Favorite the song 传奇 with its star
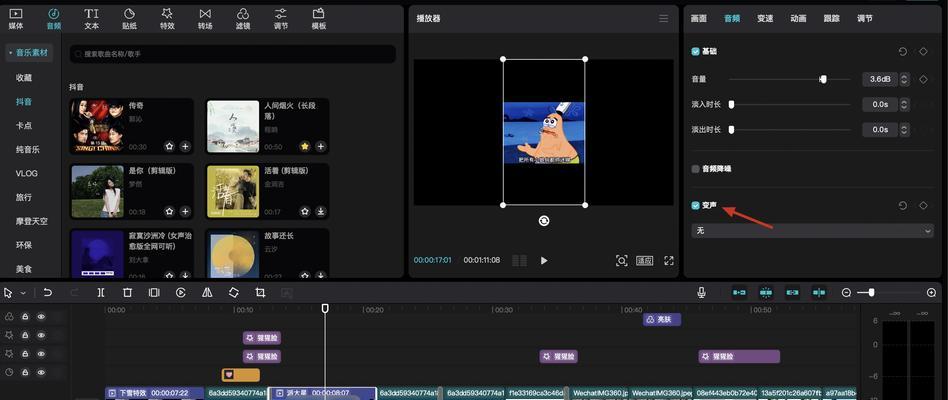 point(170,146)
